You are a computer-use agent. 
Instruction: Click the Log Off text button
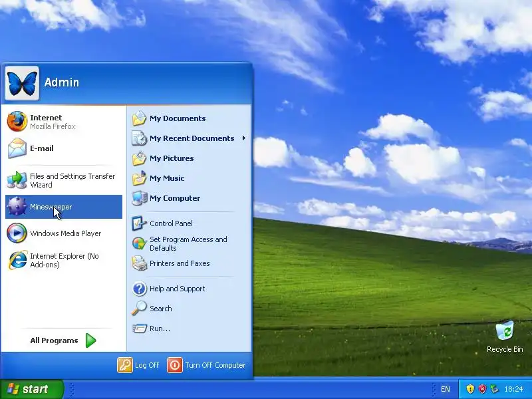coord(147,365)
